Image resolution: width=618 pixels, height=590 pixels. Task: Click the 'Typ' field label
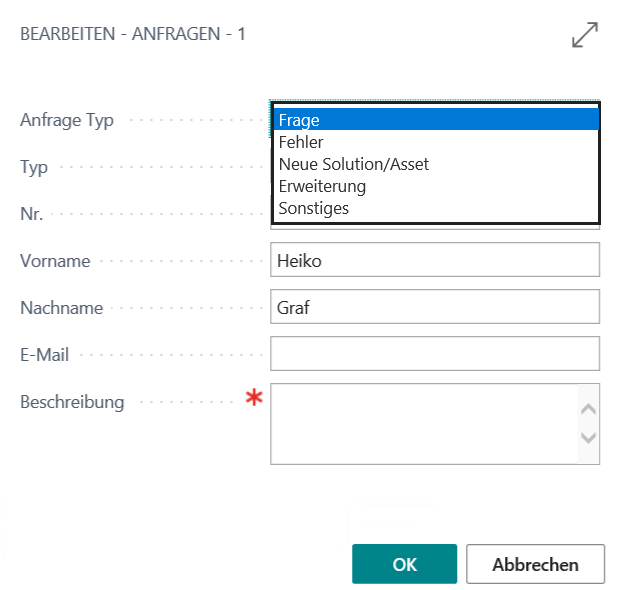click(34, 167)
